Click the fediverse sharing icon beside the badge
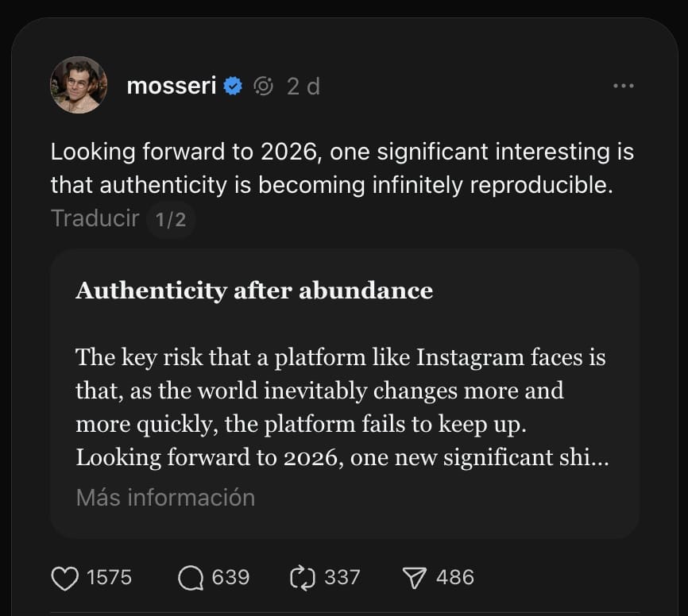 point(263,86)
